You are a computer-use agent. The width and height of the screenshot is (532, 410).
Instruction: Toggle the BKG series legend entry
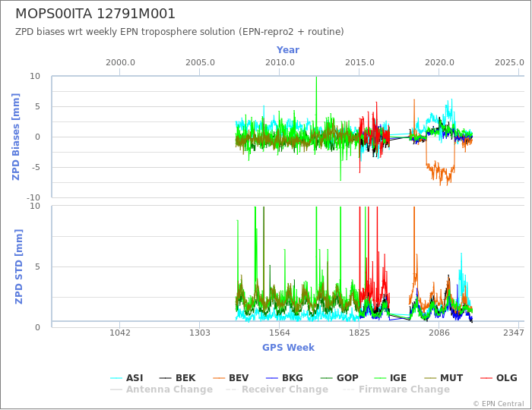coord(284,378)
